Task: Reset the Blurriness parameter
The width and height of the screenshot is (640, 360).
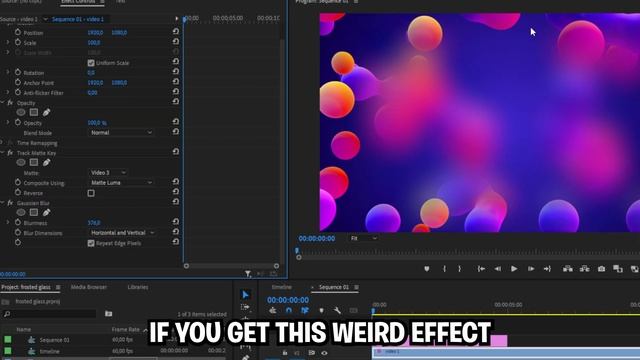Action: (x=176, y=222)
